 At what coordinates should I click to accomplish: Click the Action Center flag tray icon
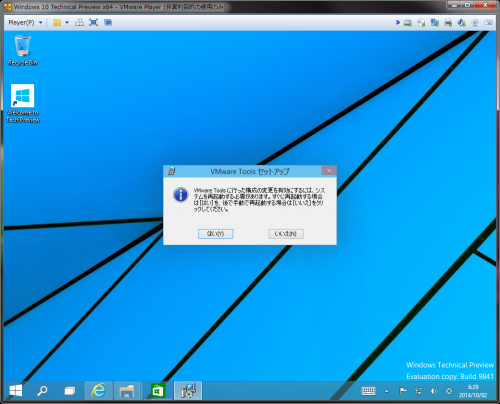(x=403, y=391)
